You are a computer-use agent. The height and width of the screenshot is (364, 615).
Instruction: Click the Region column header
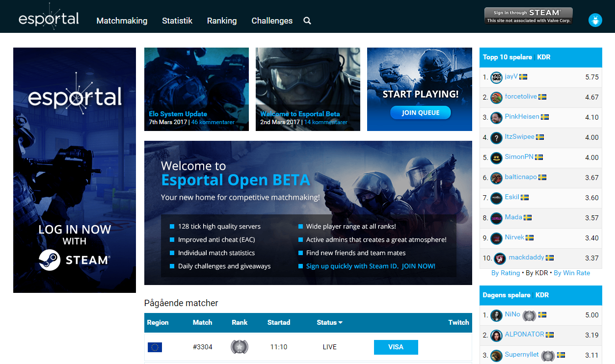tap(158, 323)
